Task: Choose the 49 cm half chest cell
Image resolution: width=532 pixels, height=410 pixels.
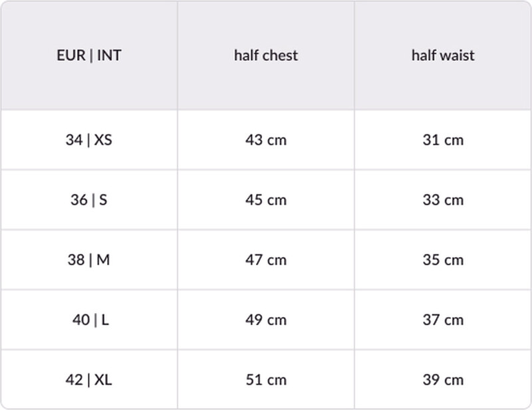Action: coord(266,320)
